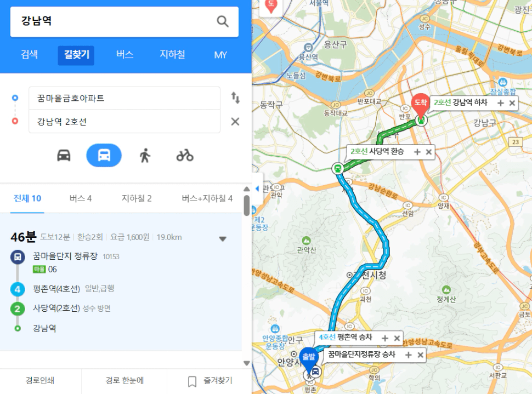Expand the 46분 route details arrow

tap(223, 239)
